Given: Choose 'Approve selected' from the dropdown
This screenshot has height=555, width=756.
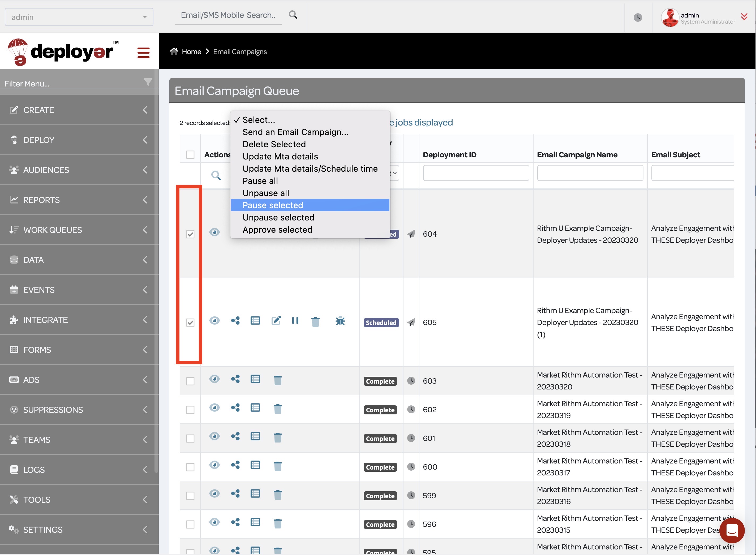Looking at the screenshot, I should coord(310,230).
